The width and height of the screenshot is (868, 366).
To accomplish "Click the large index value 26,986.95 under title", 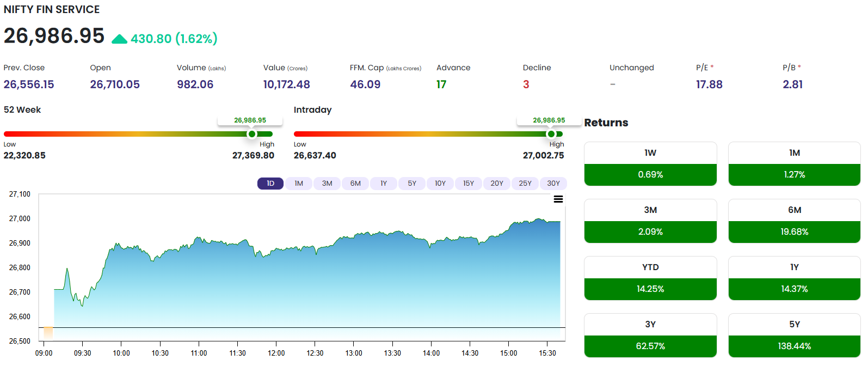I will [54, 36].
